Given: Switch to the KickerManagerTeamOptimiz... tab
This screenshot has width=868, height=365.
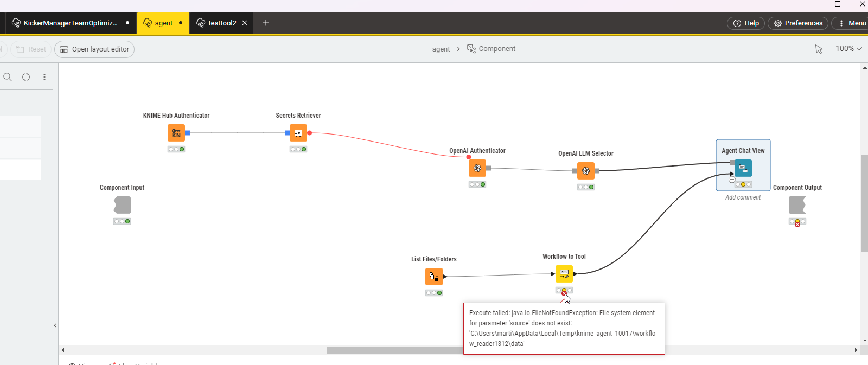Looking at the screenshot, I should click(x=71, y=23).
